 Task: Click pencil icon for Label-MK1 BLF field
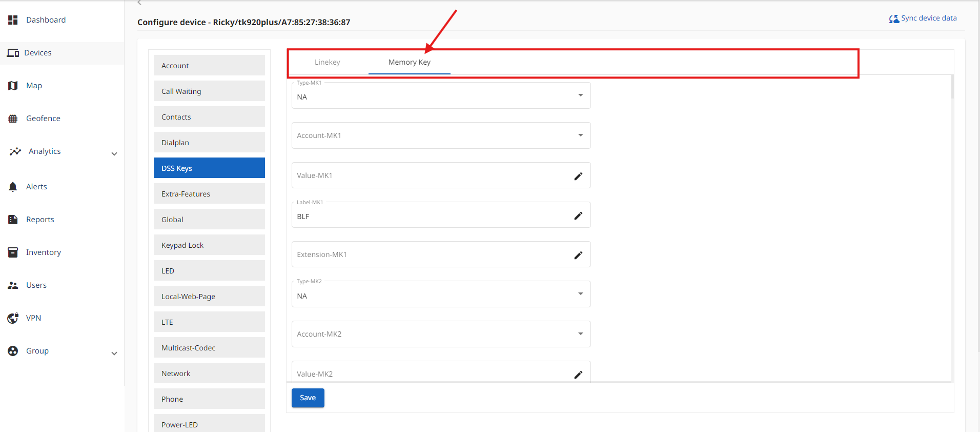(x=578, y=215)
